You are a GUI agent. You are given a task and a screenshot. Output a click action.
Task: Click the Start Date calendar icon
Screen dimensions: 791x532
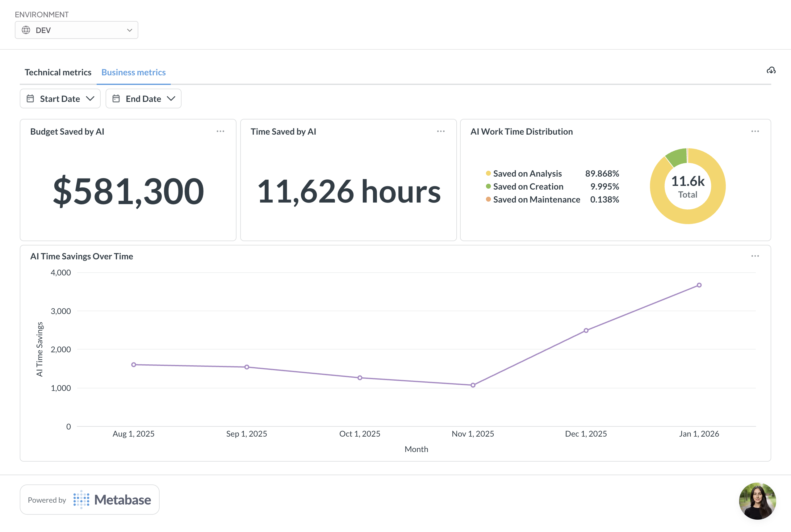pyautogui.click(x=31, y=99)
